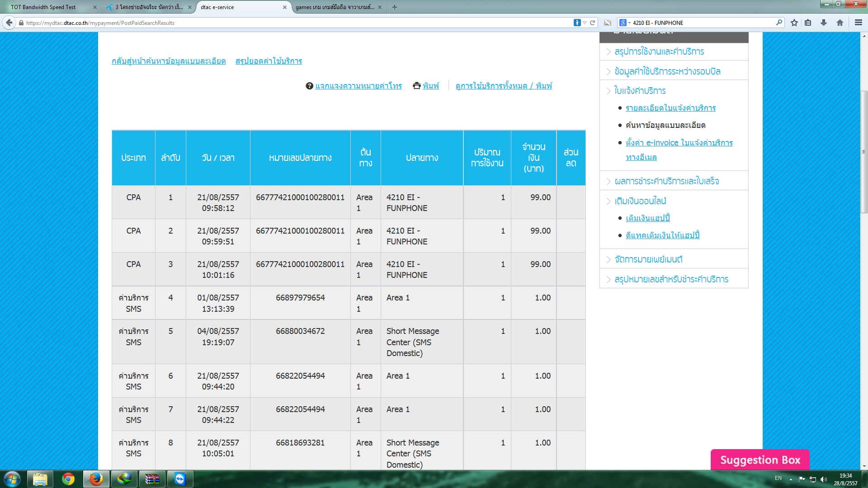The width and height of the screenshot is (868, 488).
Task: Click เติมเงินแฮปปี้ link in sidebar
Action: 647,218
